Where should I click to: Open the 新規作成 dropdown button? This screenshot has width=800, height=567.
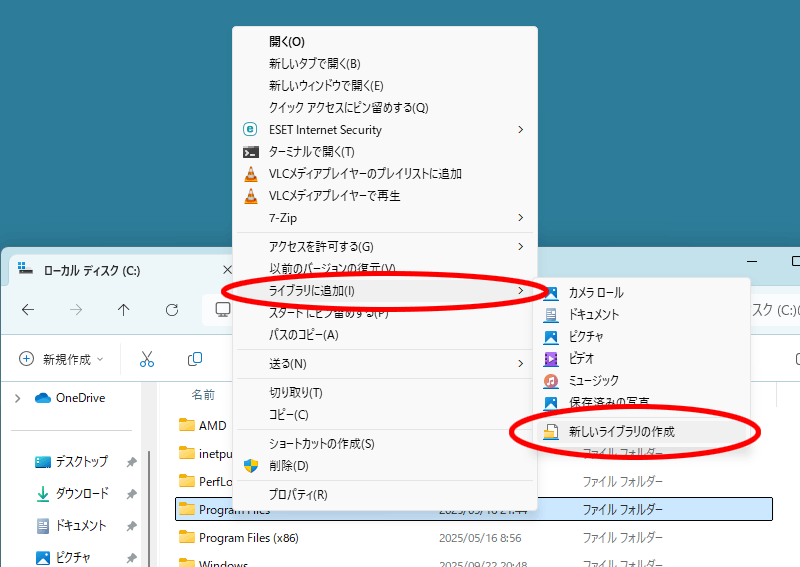[62, 359]
